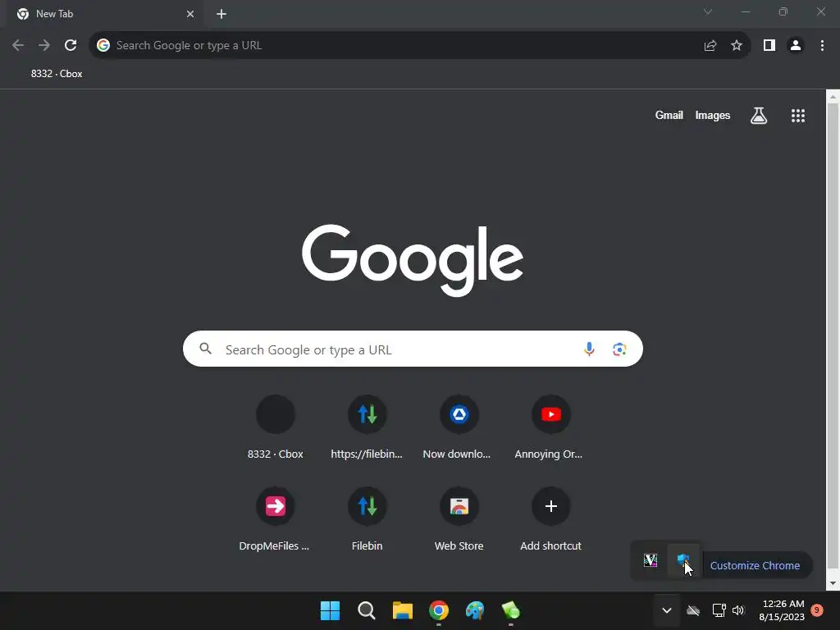Click the V tray overflow icon

coord(651,561)
